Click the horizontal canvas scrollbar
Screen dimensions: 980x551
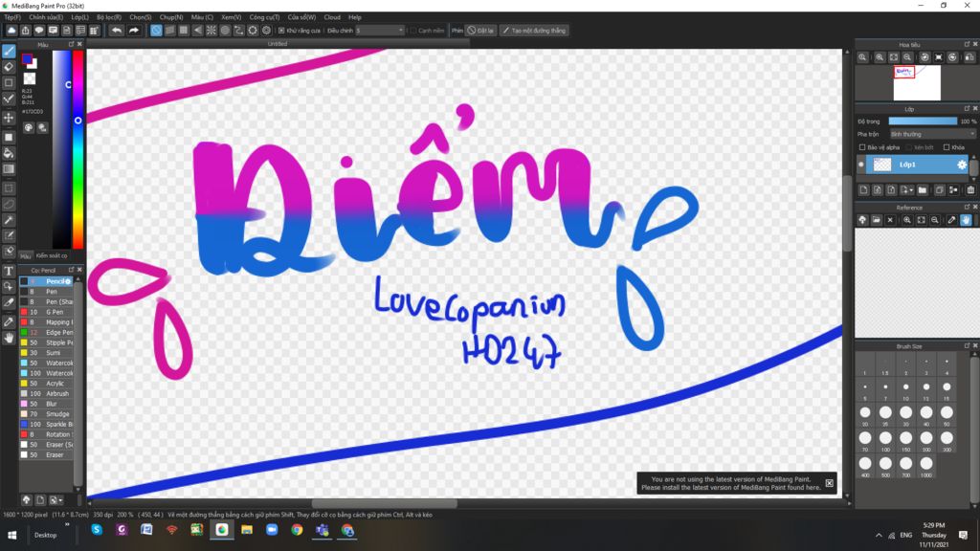(385, 503)
